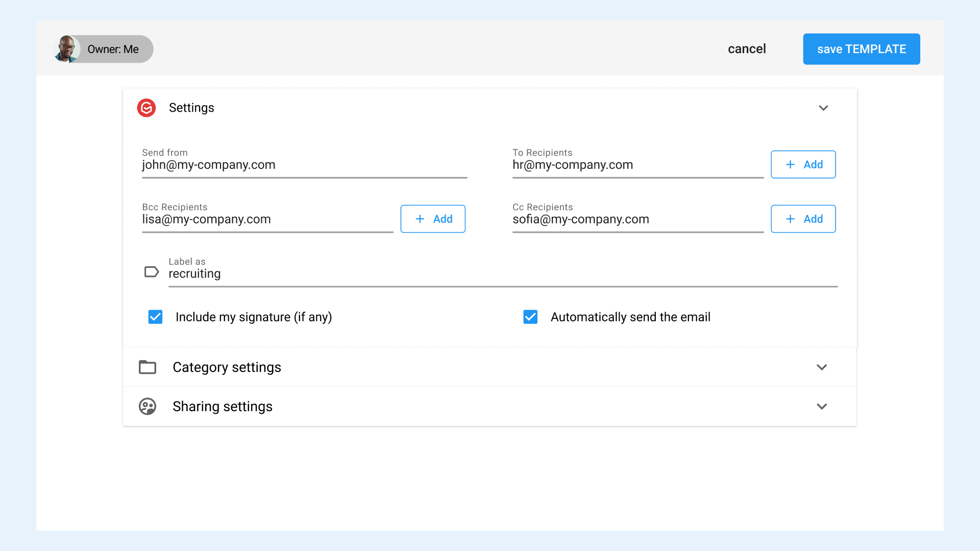The image size is (980, 551).
Task: Disable Automatically send the email checkbox
Action: coord(530,317)
